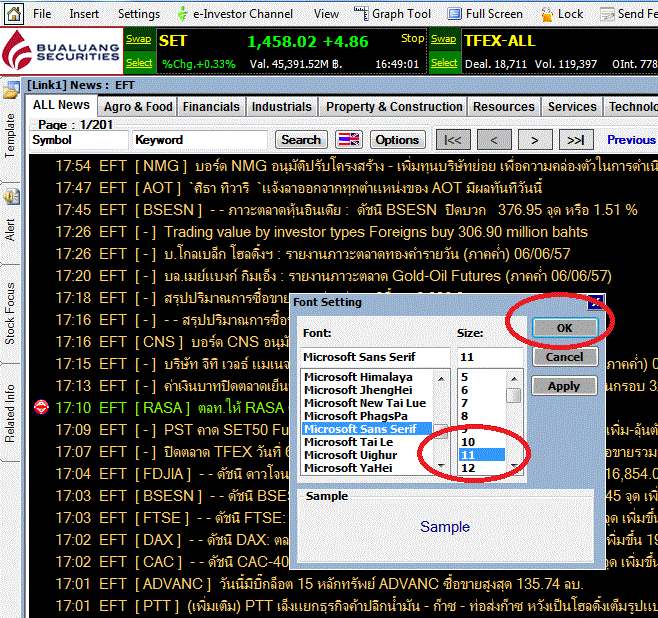Close the Font Setting dialog
Viewport: 658px width, 618px height.
point(595,302)
